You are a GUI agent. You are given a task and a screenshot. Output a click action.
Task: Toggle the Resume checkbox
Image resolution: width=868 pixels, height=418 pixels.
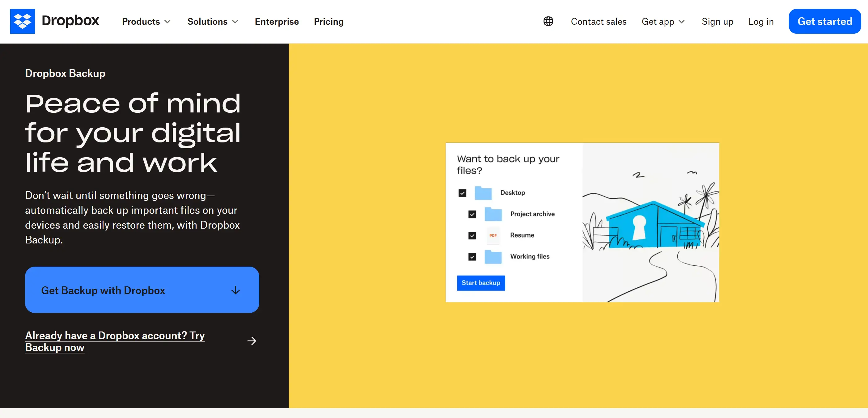click(472, 235)
